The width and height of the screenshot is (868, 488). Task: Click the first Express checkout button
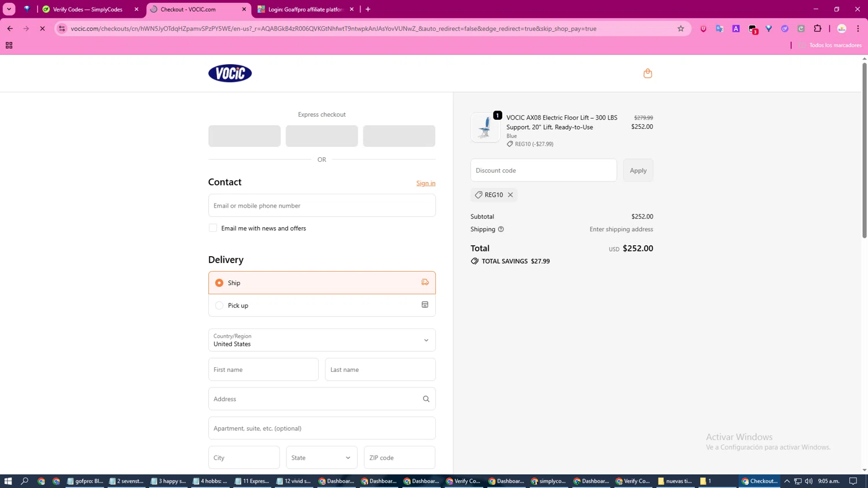pos(244,136)
